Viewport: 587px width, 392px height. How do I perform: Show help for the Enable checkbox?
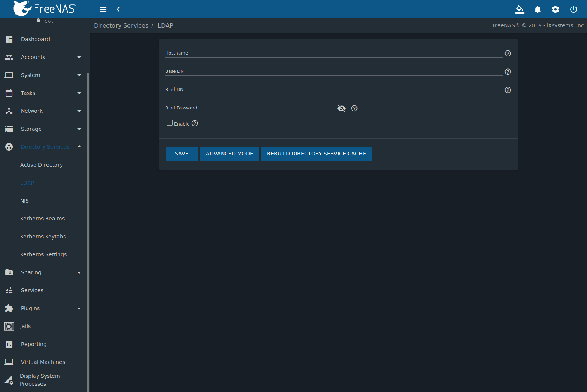[195, 123]
